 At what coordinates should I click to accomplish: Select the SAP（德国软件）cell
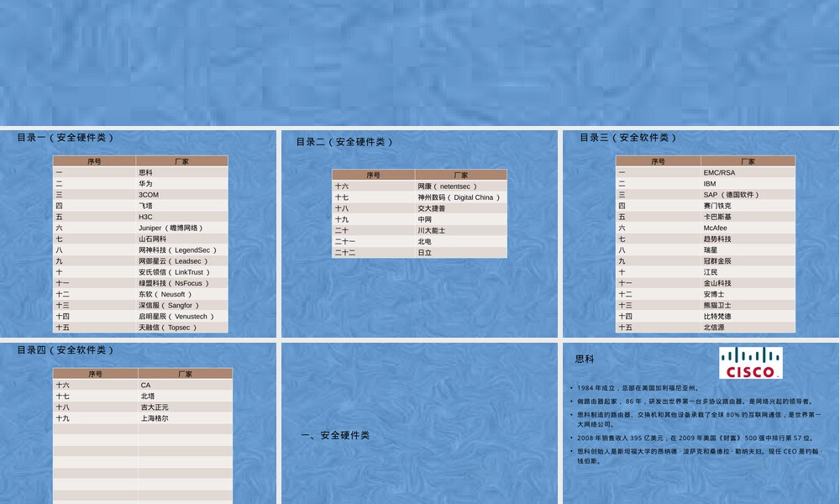click(748, 194)
